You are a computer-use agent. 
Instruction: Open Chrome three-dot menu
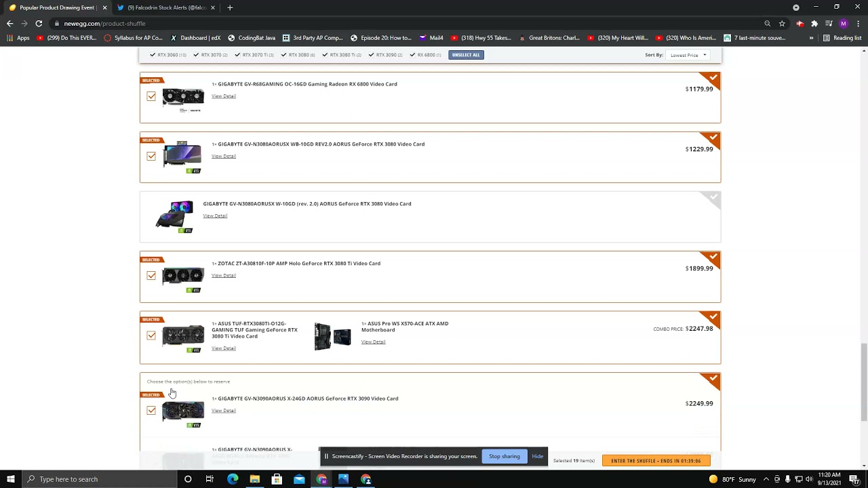(859, 23)
